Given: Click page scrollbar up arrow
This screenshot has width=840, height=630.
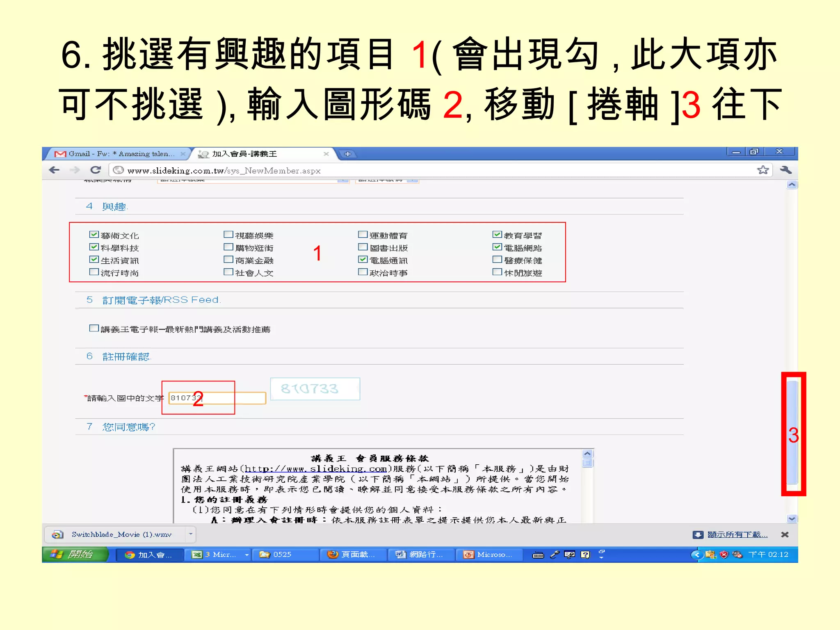Looking at the screenshot, I should click(x=792, y=185).
